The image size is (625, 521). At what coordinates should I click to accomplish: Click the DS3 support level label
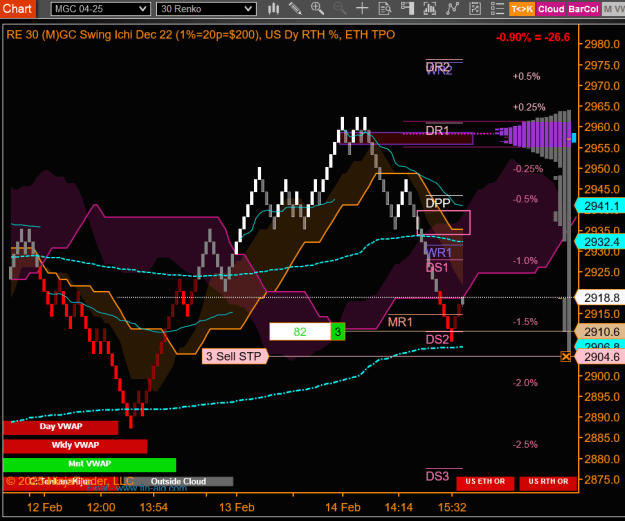(x=437, y=476)
